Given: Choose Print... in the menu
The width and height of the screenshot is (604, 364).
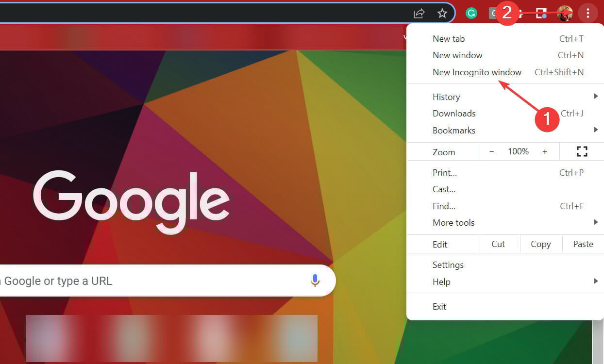Looking at the screenshot, I should click(505, 172).
